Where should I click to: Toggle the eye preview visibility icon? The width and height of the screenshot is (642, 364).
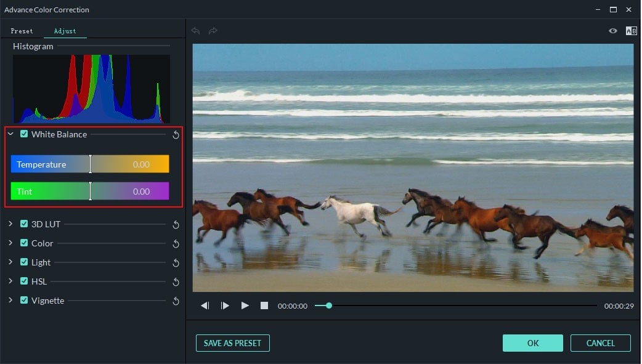[613, 31]
